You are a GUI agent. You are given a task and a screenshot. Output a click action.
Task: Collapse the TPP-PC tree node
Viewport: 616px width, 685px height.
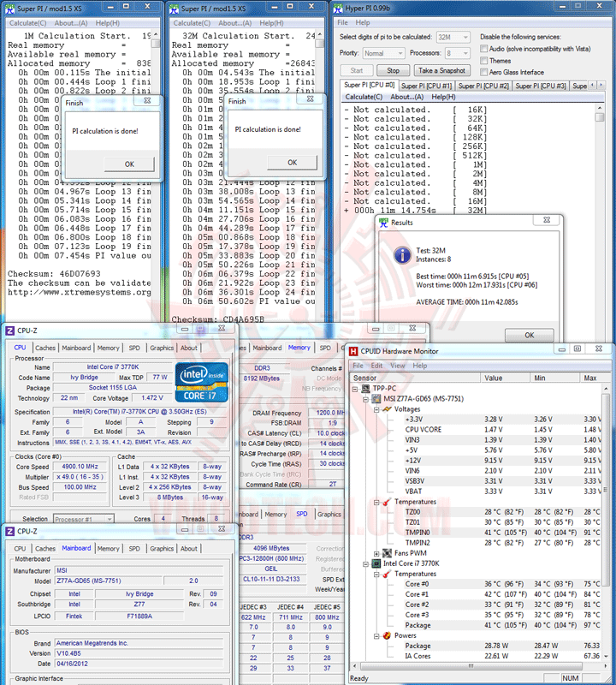tap(355, 389)
